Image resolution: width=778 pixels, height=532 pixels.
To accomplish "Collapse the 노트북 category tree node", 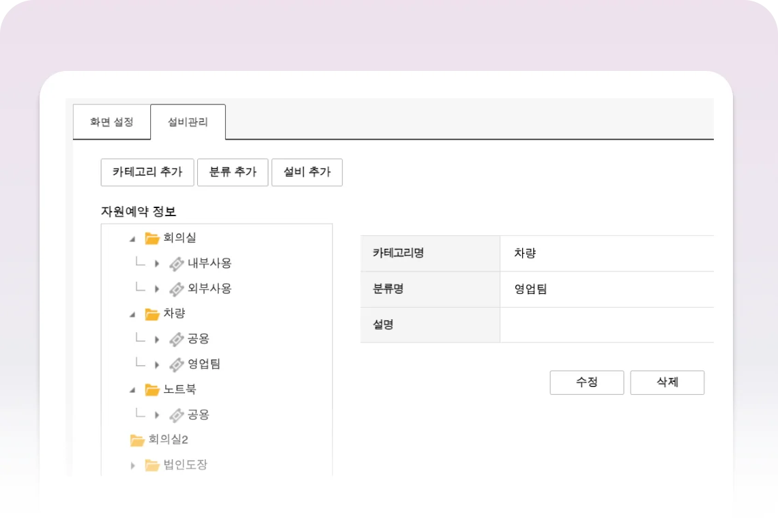I will pos(132,390).
